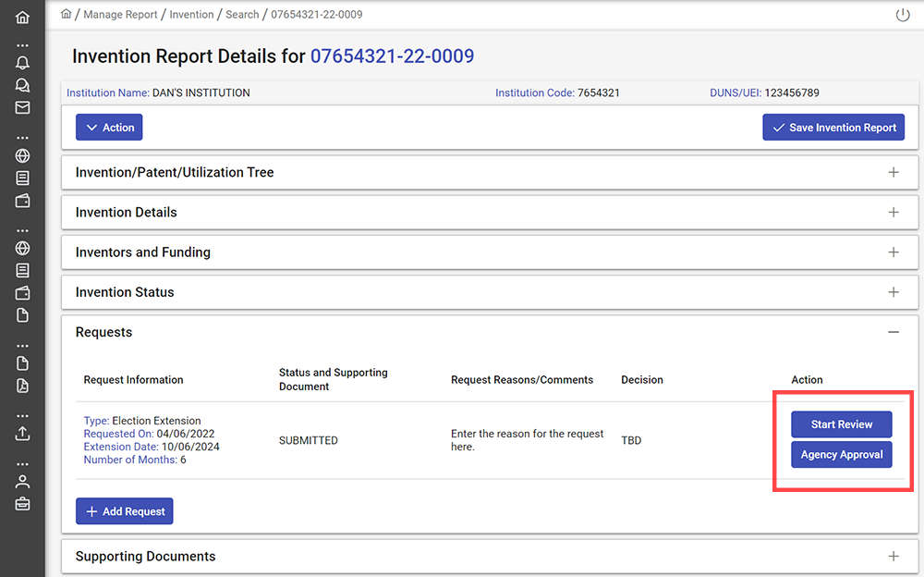Image resolution: width=924 pixels, height=577 pixels.
Task: Click Type: Election Extension text
Action: [142, 421]
